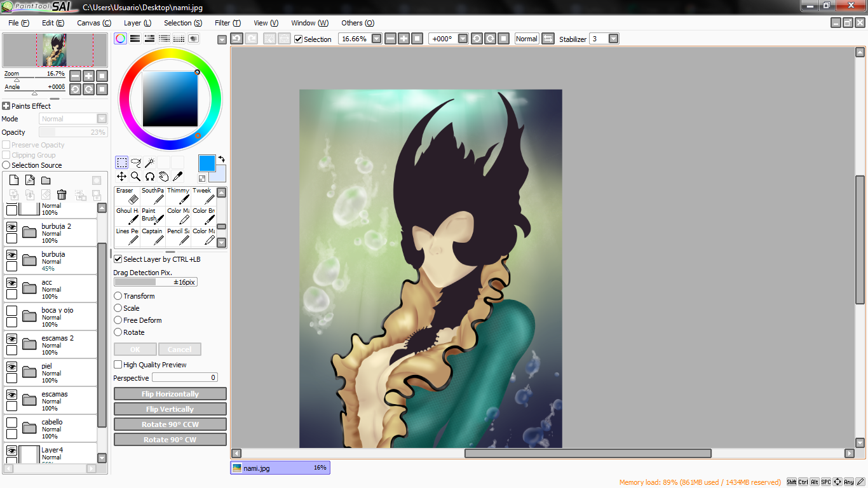Select the Transform radio option
Screen dimensions: 868x488
(118, 296)
